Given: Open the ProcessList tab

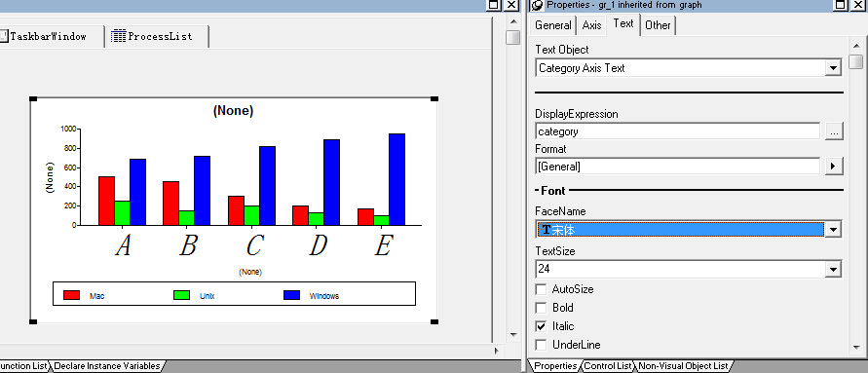Looking at the screenshot, I should (x=158, y=37).
